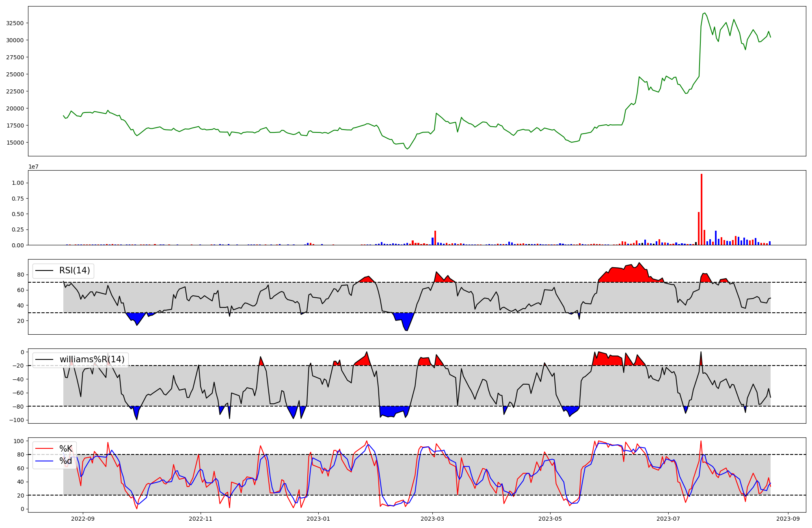Screen dimensions: 812x528
Task: Click the 2022-09 x-axis date label
Action: click(83, 519)
